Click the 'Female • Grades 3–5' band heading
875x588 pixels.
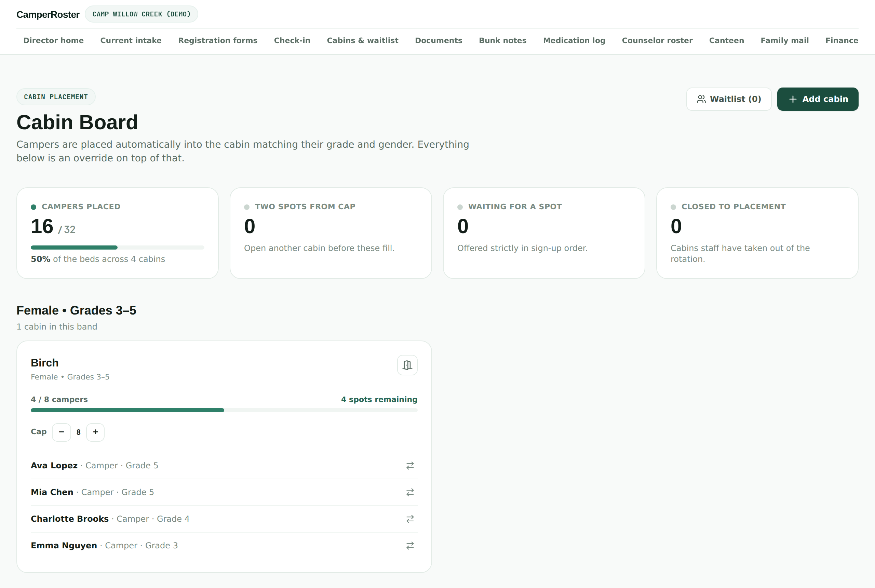click(x=77, y=310)
